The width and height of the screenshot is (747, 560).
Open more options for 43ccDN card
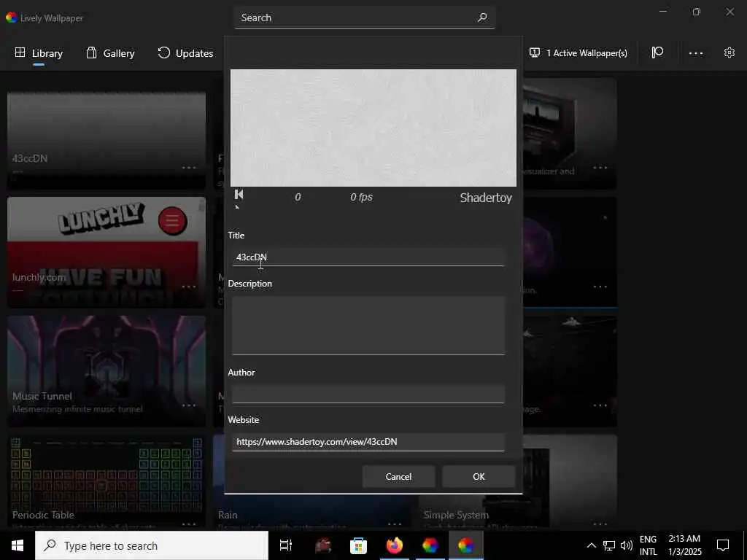189,168
